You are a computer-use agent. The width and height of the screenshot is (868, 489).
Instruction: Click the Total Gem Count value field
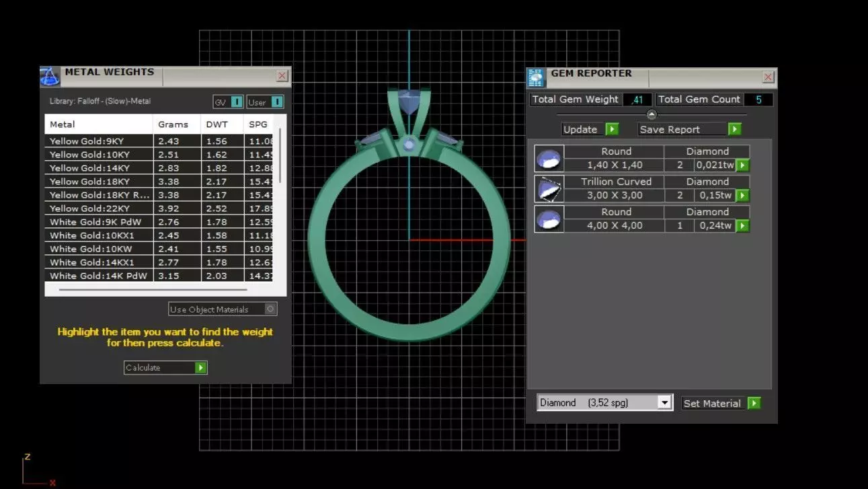pos(758,100)
